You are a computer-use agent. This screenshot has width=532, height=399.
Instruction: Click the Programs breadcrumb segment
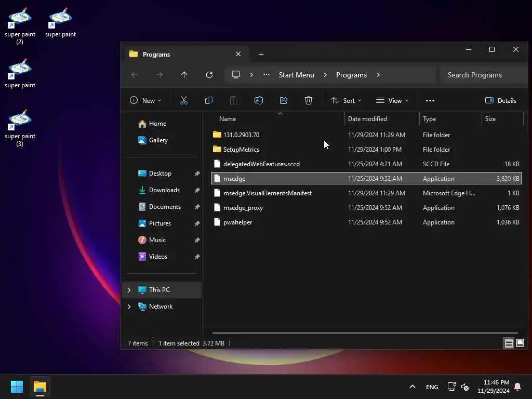351,75
